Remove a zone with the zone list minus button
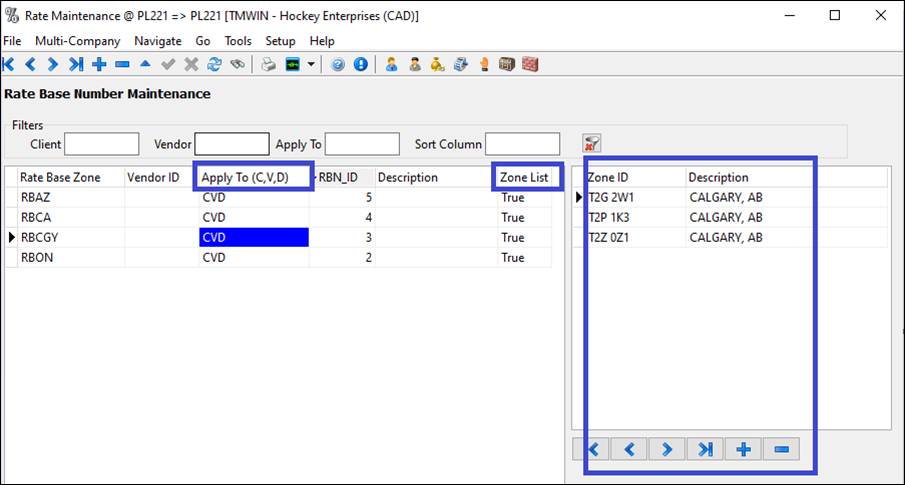This screenshot has width=905, height=485. 781,450
